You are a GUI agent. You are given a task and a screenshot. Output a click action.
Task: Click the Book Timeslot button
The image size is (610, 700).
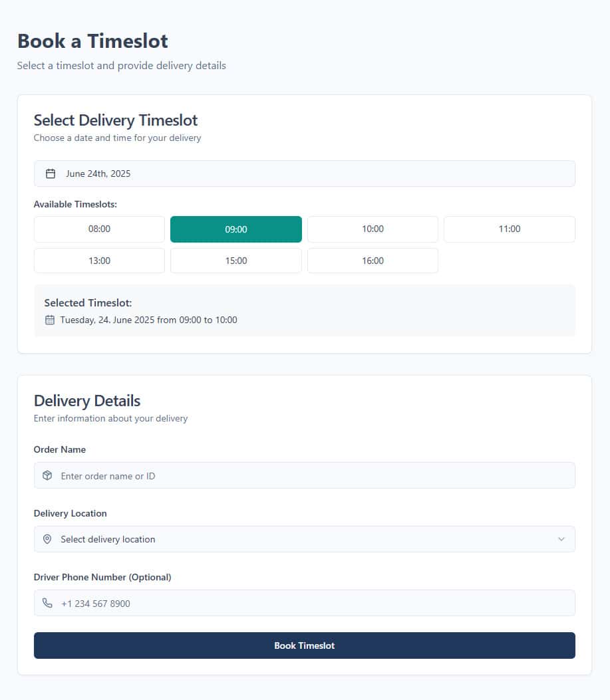click(304, 645)
